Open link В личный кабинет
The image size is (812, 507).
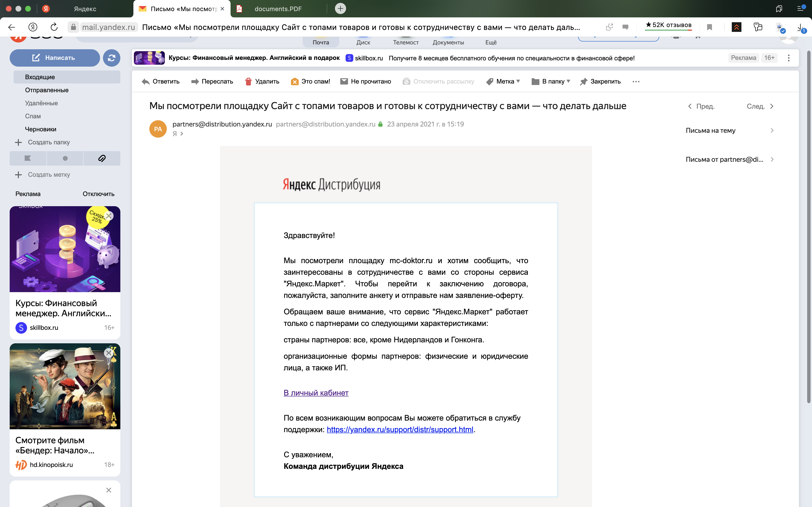point(316,393)
